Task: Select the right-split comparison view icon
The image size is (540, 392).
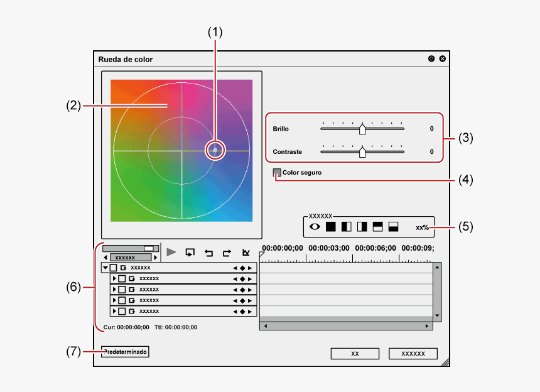Action: (x=362, y=227)
